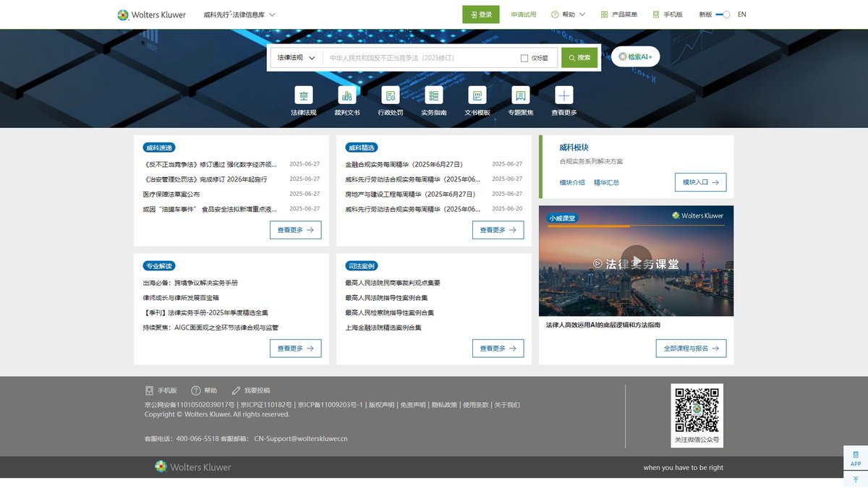Open the 模块介绍 link

point(572,183)
